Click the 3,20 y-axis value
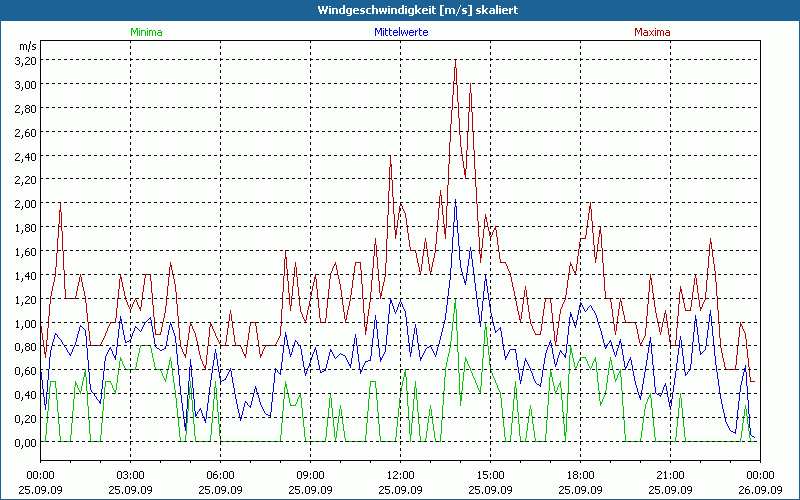The width and height of the screenshot is (800, 500). pos(26,60)
